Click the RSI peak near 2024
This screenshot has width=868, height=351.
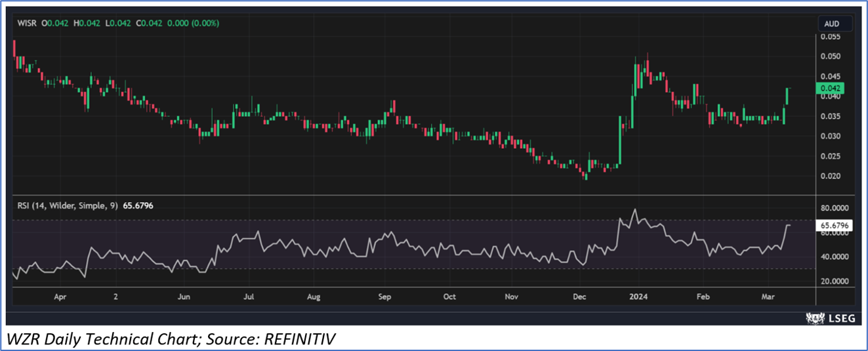point(634,210)
